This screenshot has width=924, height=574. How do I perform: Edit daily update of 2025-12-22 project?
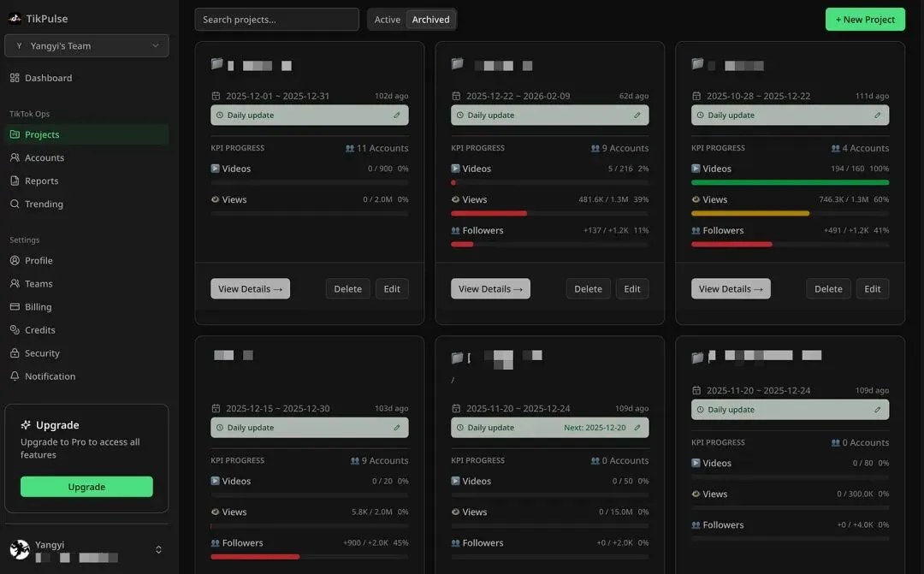pyautogui.click(x=637, y=115)
